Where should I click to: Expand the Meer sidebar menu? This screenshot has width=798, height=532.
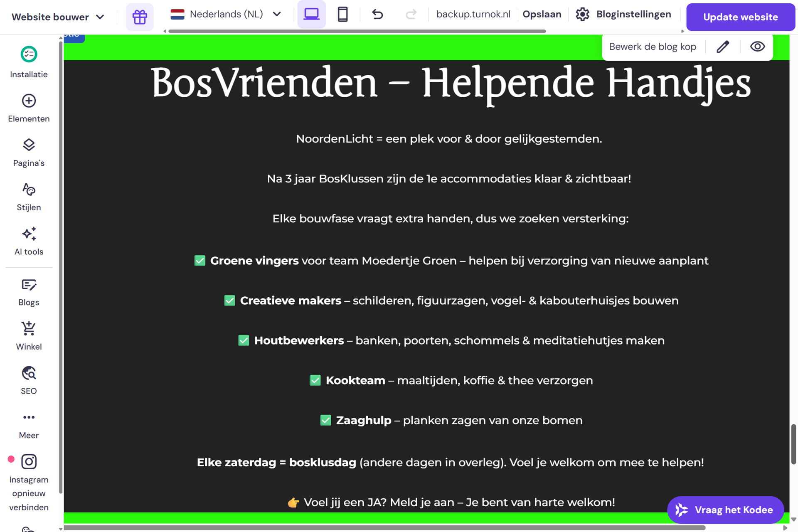(29, 417)
